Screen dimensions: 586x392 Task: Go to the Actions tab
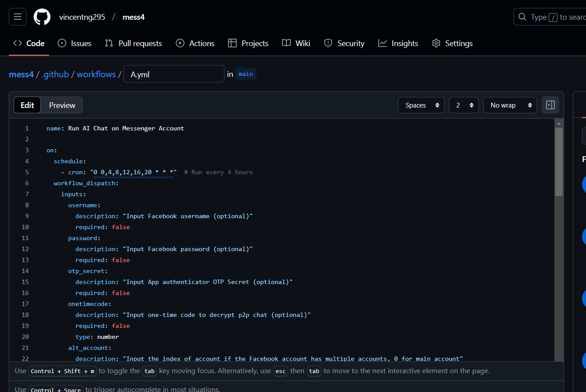point(195,43)
